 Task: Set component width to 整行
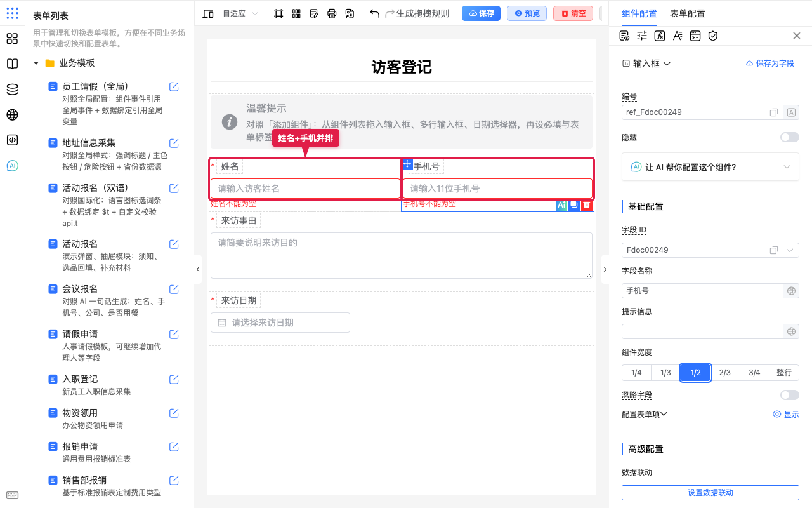coord(784,373)
